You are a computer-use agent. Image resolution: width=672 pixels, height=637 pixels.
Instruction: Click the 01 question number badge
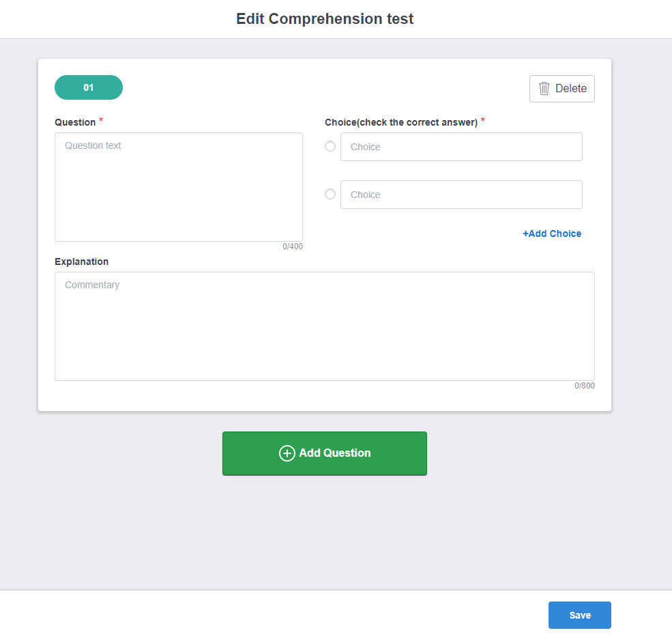click(89, 87)
